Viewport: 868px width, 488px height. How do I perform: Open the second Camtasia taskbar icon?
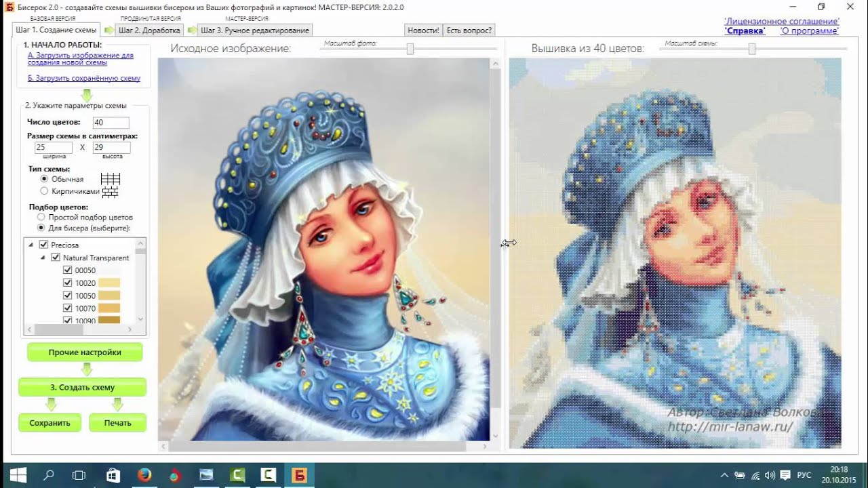(269, 475)
